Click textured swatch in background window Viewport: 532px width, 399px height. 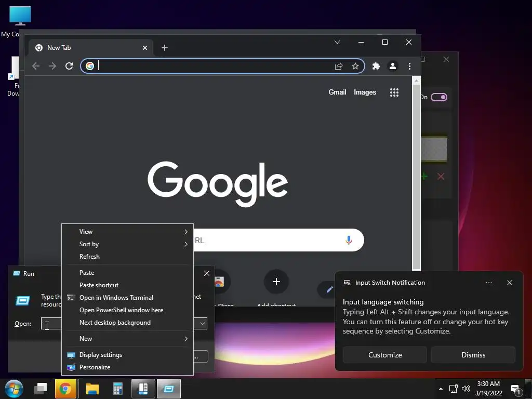pyautogui.click(x=434, y=149)
